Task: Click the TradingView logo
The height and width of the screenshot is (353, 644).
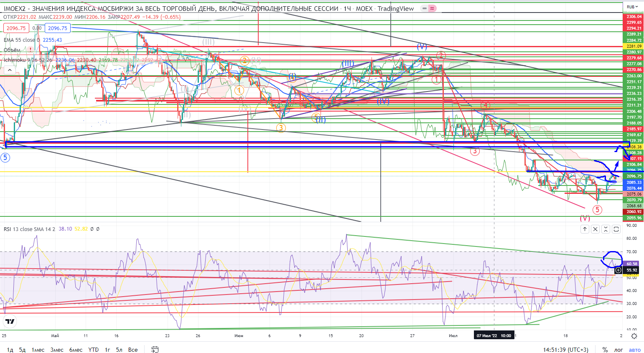Action: (x=10, y=321)
